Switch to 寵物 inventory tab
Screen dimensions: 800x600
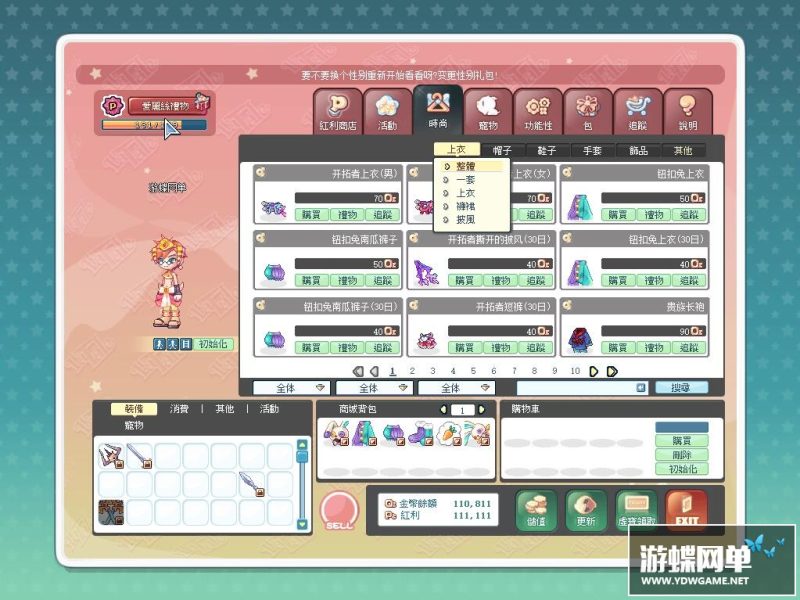(x=134, y=425)
